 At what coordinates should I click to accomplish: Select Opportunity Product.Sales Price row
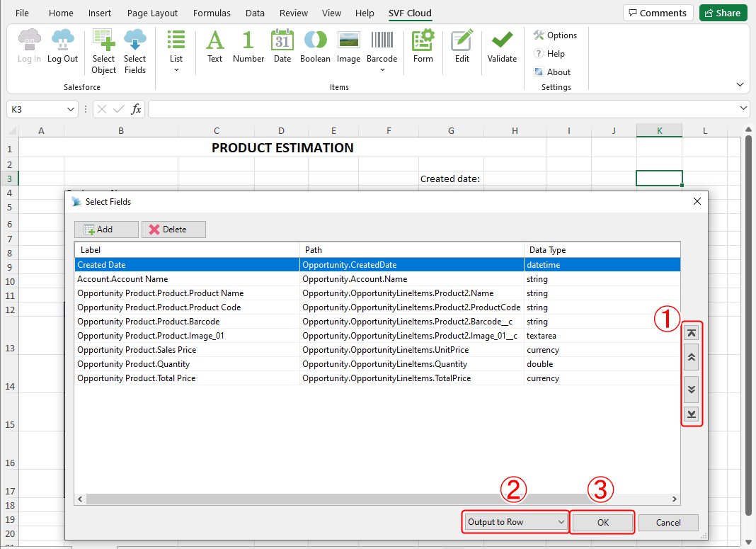pyautogui.click(x=377, y=350)
